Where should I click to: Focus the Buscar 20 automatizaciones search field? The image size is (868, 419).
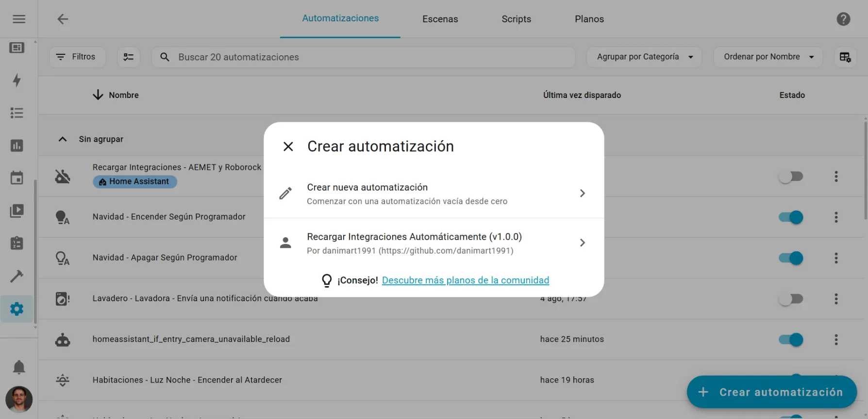click(x=364, y=57)
